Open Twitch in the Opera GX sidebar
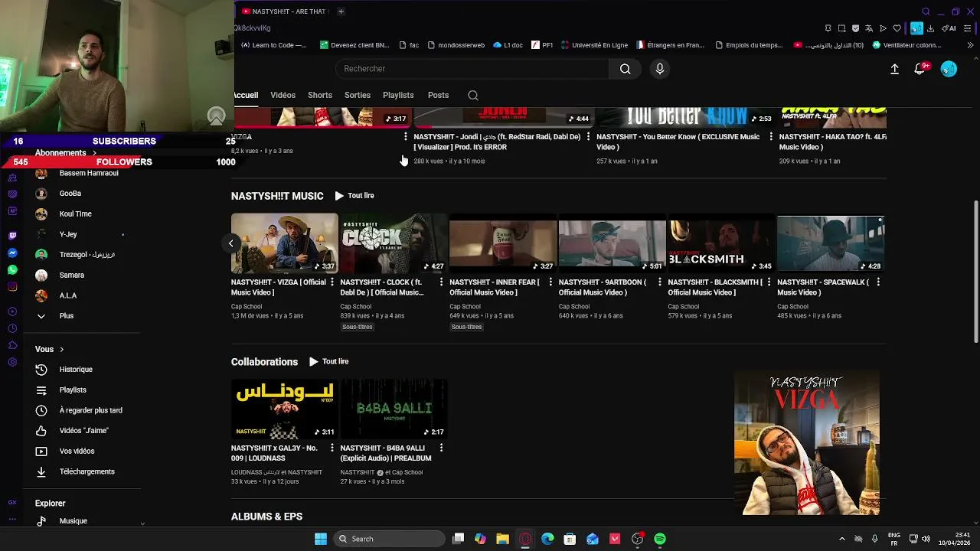This screenshot has width=980, height=551. pos(12,236)
